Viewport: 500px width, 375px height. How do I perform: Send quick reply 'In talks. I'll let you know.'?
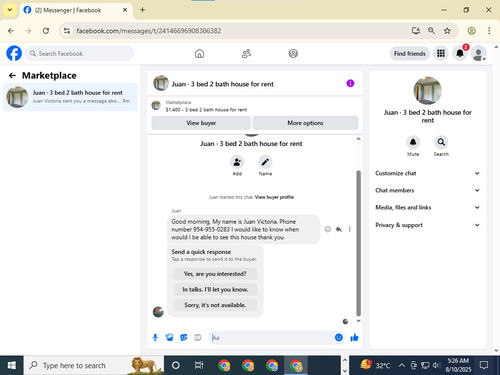[x=215, y=289]
